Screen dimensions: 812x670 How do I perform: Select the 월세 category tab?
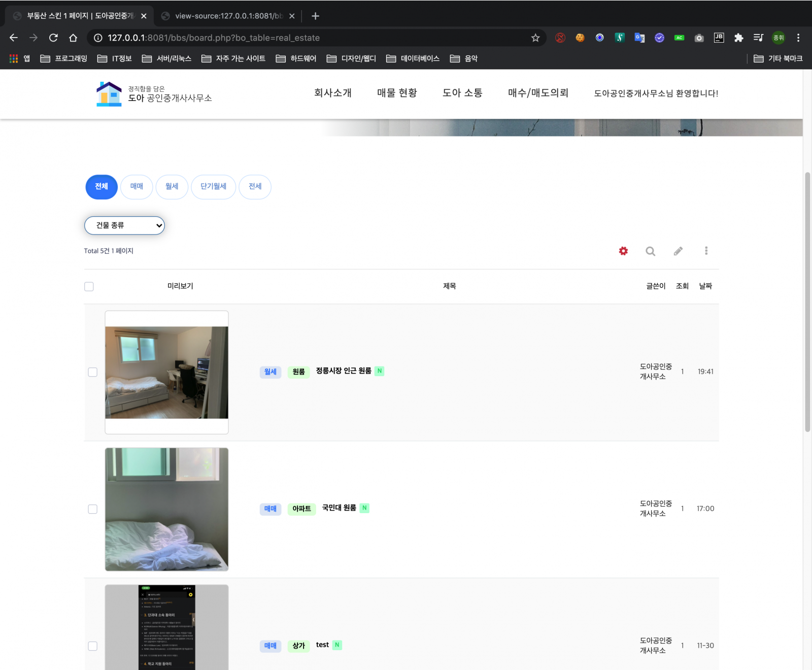click(x=172, y=187)
